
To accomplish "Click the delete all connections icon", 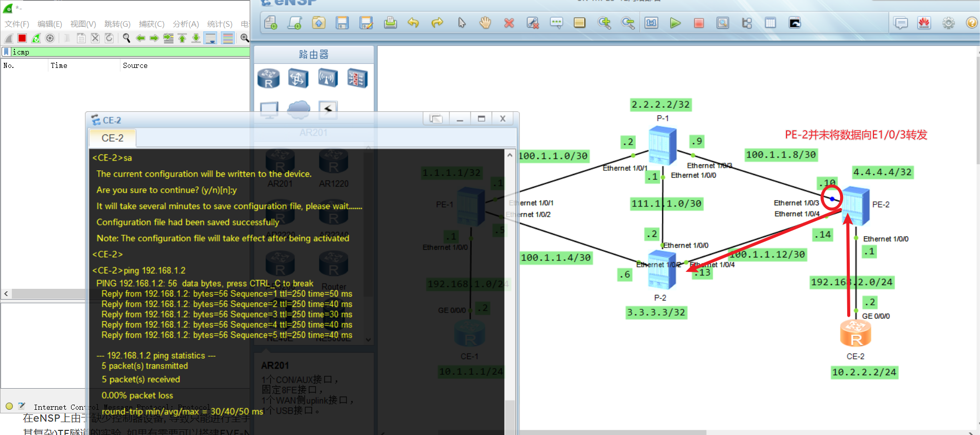I will (x=533, y=23).
